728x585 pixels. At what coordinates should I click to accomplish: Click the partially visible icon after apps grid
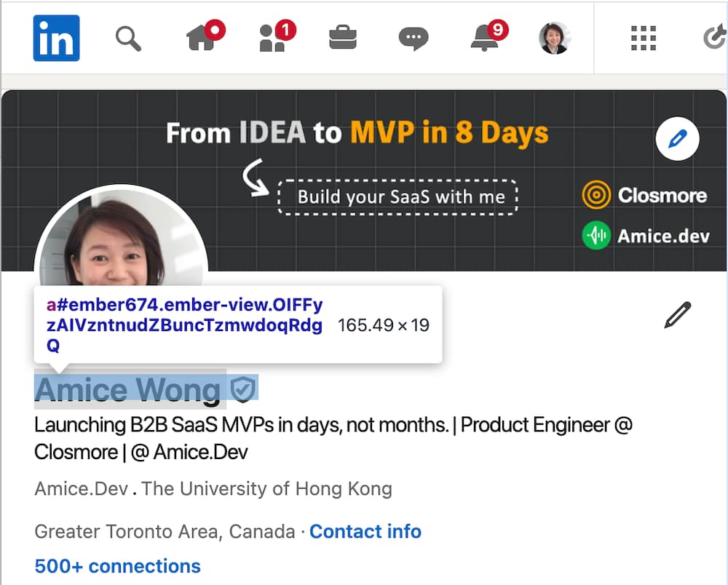[716, 38]
